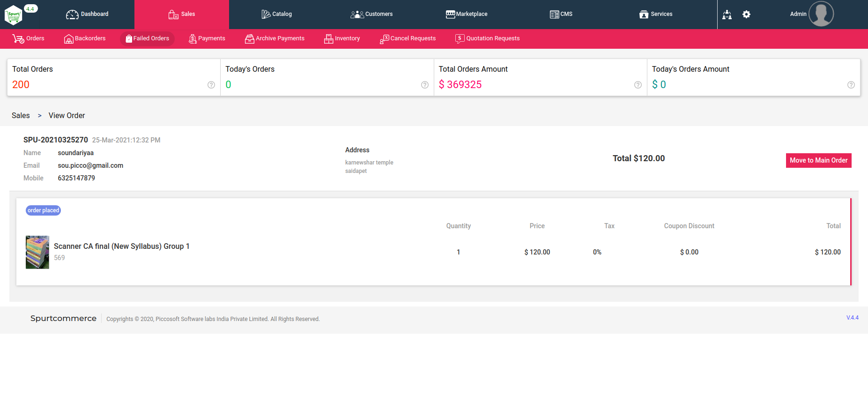Click the Customers people icon
Viewport: 868px width, 396px height.
point(357,15)
